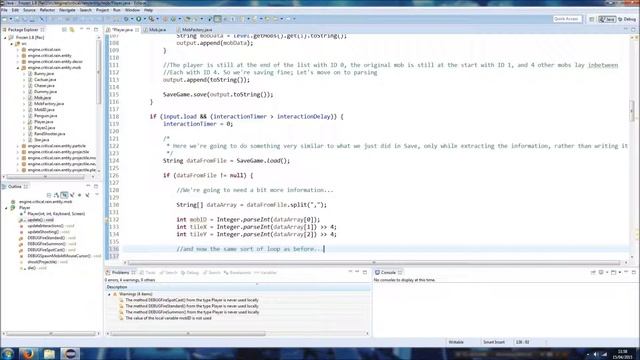640x360 pixels.
Task: Expand the engine.critical.rain package
Action: pos(18,49)
